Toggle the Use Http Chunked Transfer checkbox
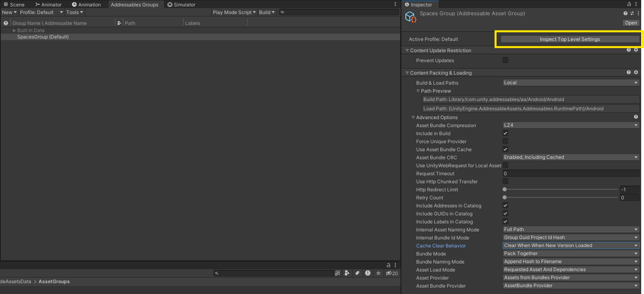 [505, 181]
